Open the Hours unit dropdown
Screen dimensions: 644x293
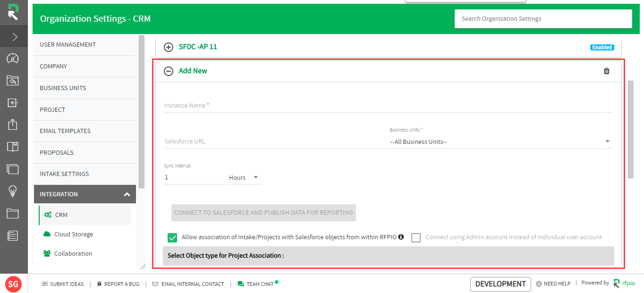[245, 178]
